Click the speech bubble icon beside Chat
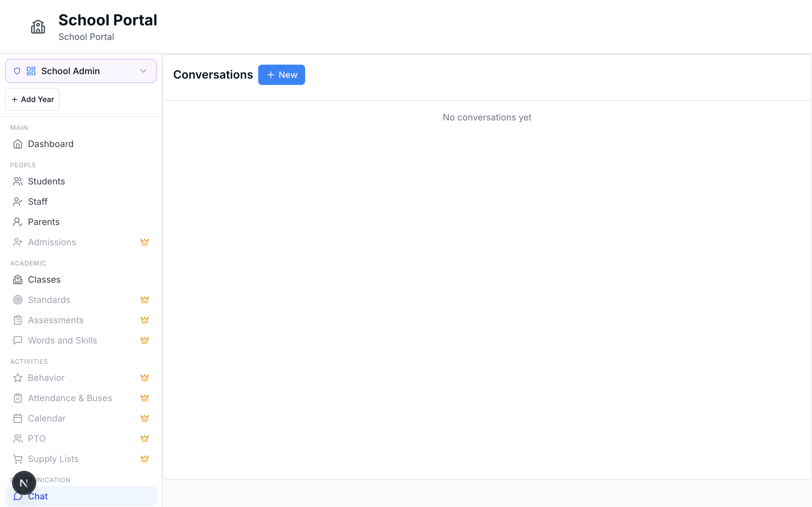The image size is (812, 507). pos(18,496)
